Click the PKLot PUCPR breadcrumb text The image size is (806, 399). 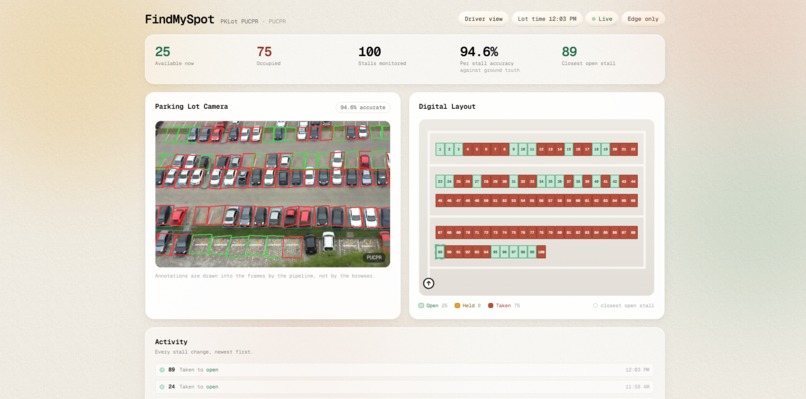click(239, 21)
